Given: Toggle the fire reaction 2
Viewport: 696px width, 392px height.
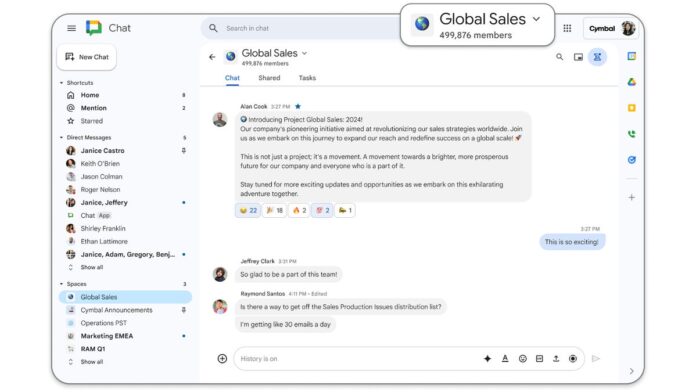Looking at the screenshot, I should (x=299, y=210).
